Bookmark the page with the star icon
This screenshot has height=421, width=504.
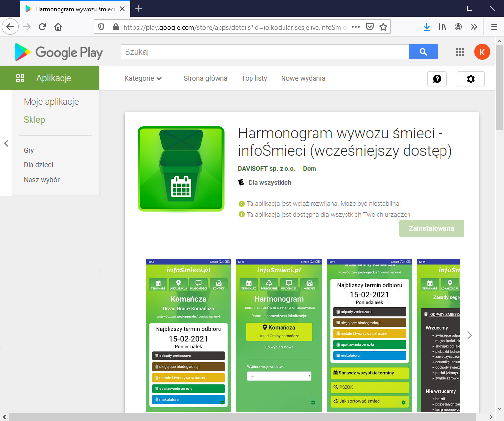[383, 27]
